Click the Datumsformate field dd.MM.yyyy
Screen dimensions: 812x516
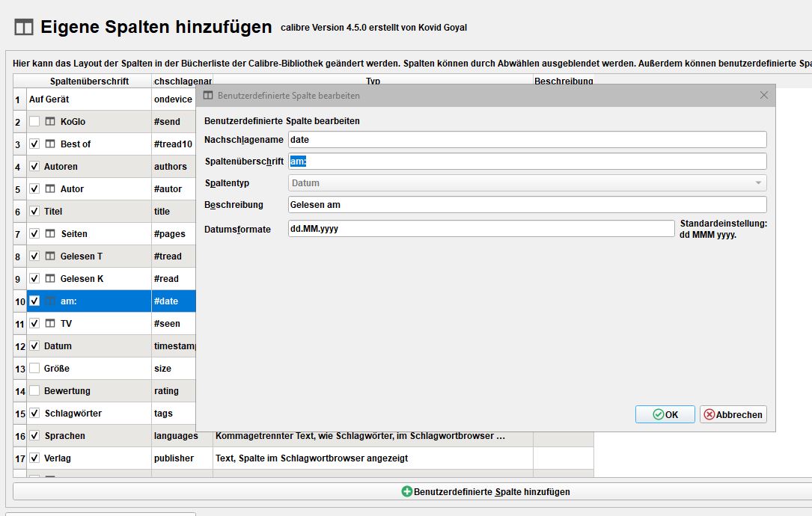[x=481, y=229]
